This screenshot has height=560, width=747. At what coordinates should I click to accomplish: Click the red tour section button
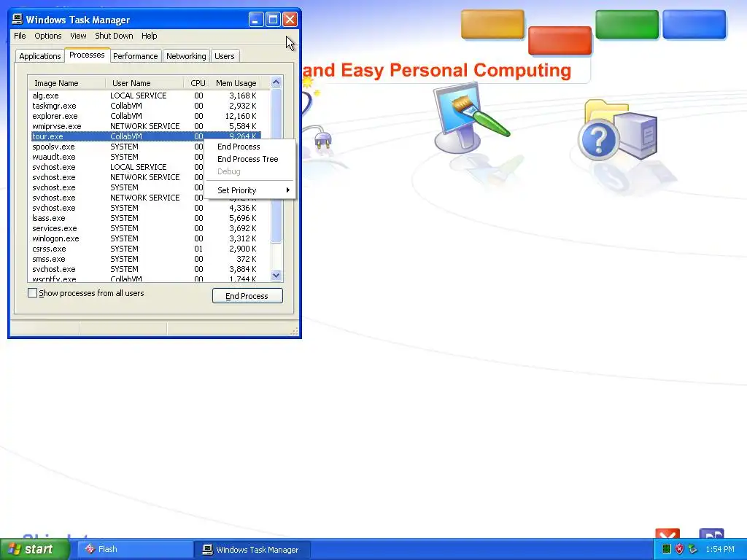click(x=560, y=41)
